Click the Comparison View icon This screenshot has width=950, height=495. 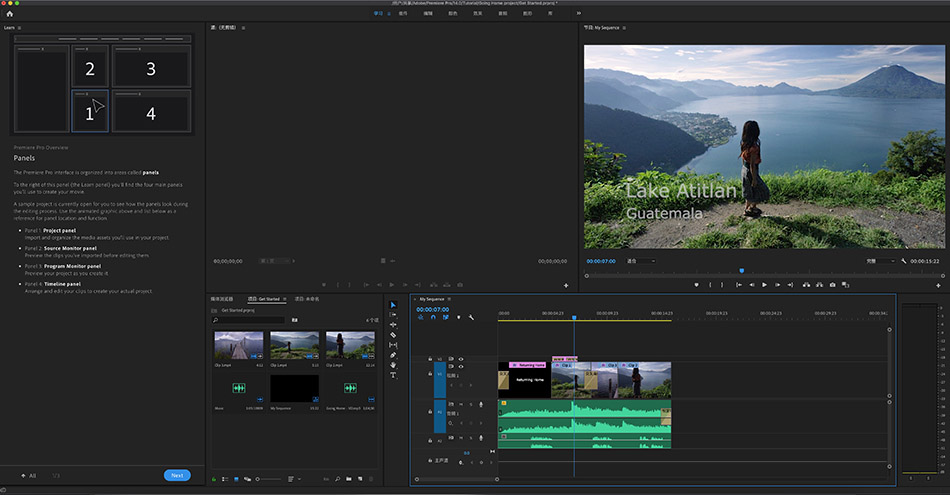click(x=845, y=285)
